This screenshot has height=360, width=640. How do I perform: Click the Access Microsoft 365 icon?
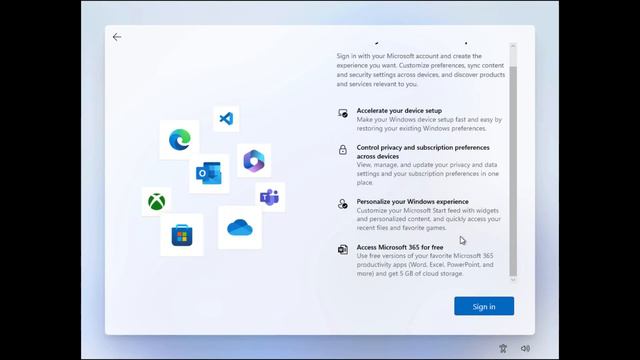coord(343,249)
